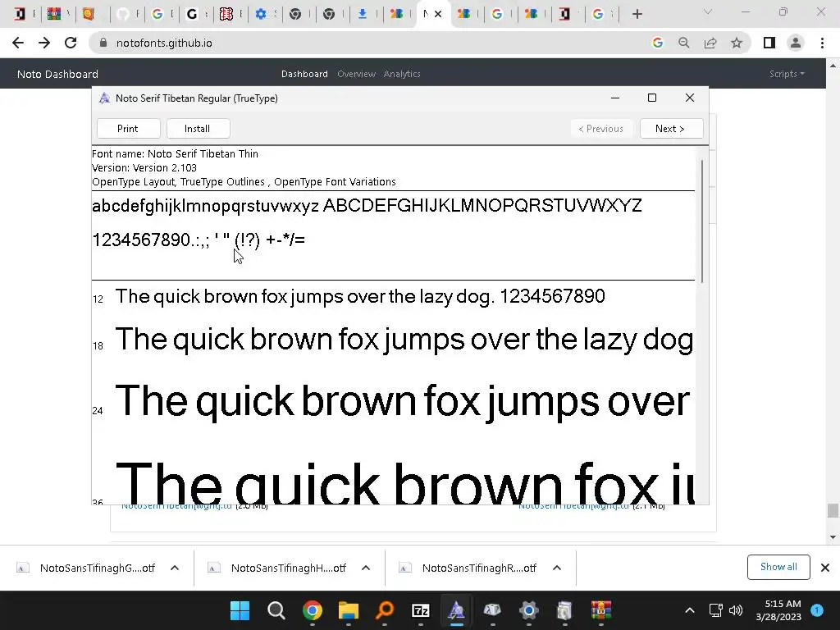Open the lock site information icon
Image resolution: width=840 pixels, height=630 pixels.
coord(103,43)
